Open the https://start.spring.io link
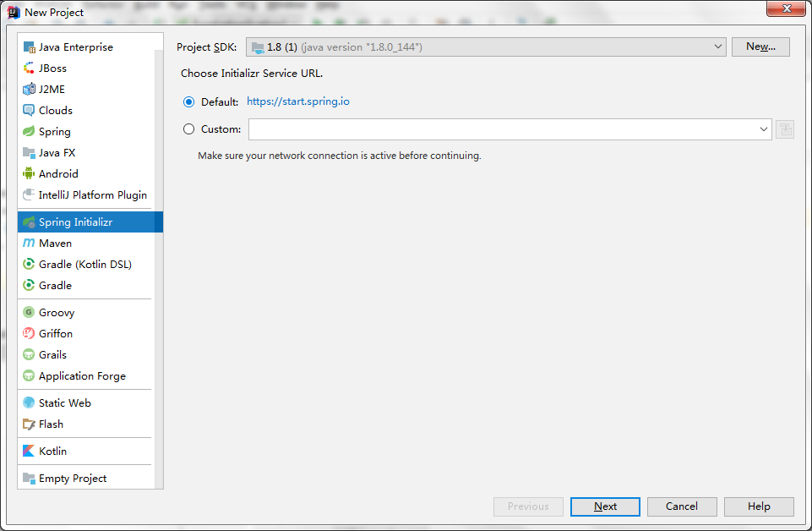The height and width of the screenshot is (531, 812). [297, 101]
